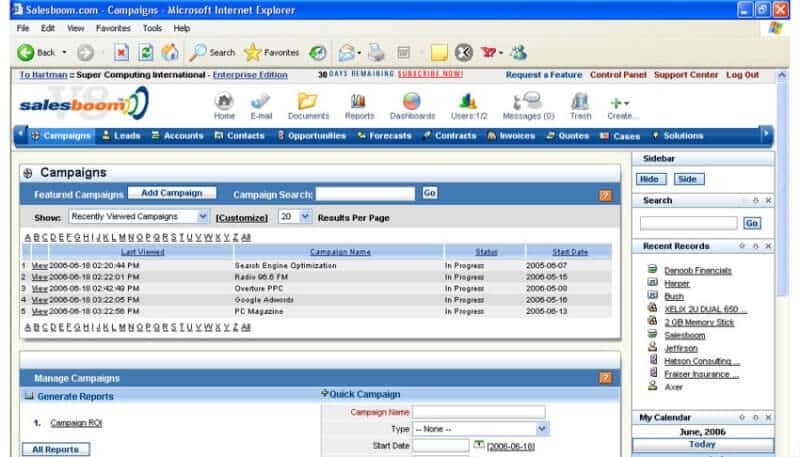Image resolution: width=800 pixels, height=457 pixels.
Task: Click the Manage Campaigns help icon
Action: click(x=605, y=377)
